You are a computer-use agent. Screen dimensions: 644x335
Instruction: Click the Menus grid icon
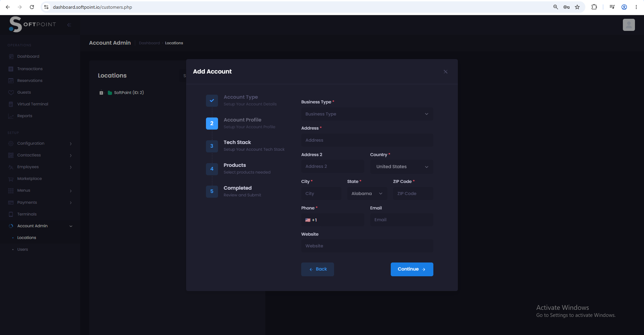tap(11, 191)
